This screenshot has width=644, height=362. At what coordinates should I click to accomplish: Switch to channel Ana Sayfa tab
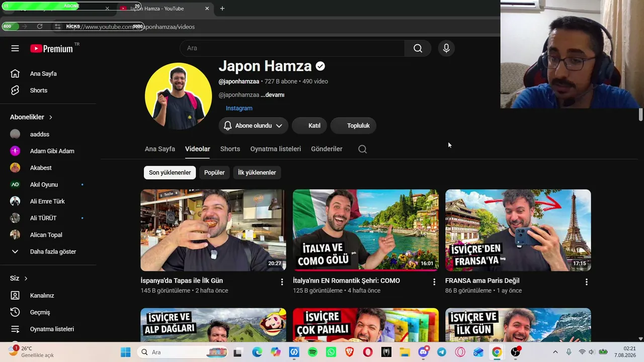click(160, 149)
